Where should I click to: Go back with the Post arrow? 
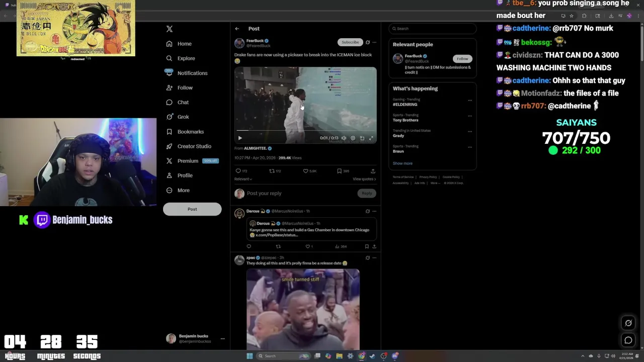point(237,29)
